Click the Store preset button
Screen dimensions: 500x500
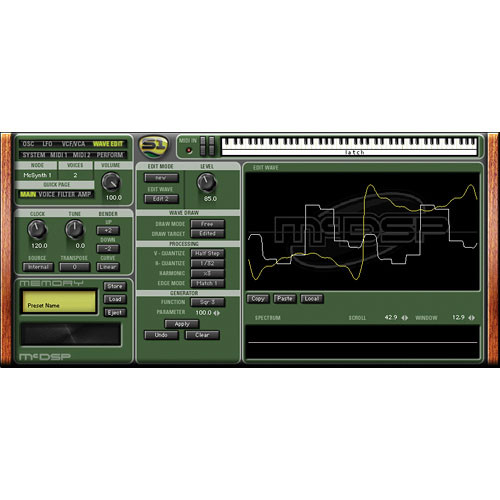[x=115, y=286]
